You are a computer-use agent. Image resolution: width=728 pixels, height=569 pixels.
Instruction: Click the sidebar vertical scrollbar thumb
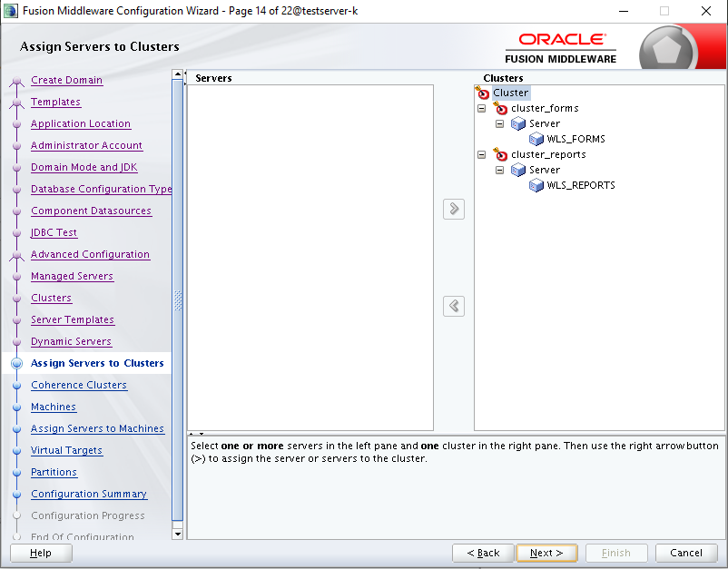(177, 300)
